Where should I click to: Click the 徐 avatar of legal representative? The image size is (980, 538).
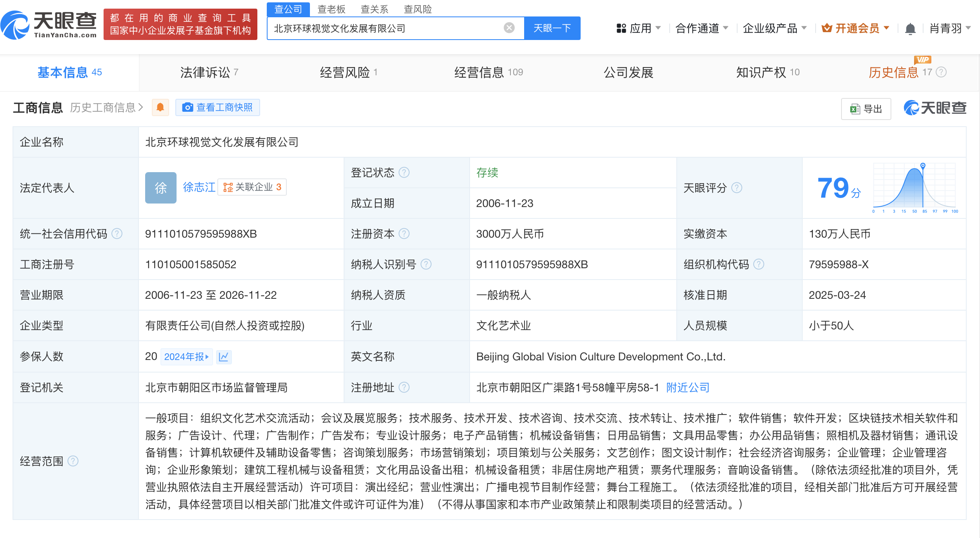coord(160,188)
